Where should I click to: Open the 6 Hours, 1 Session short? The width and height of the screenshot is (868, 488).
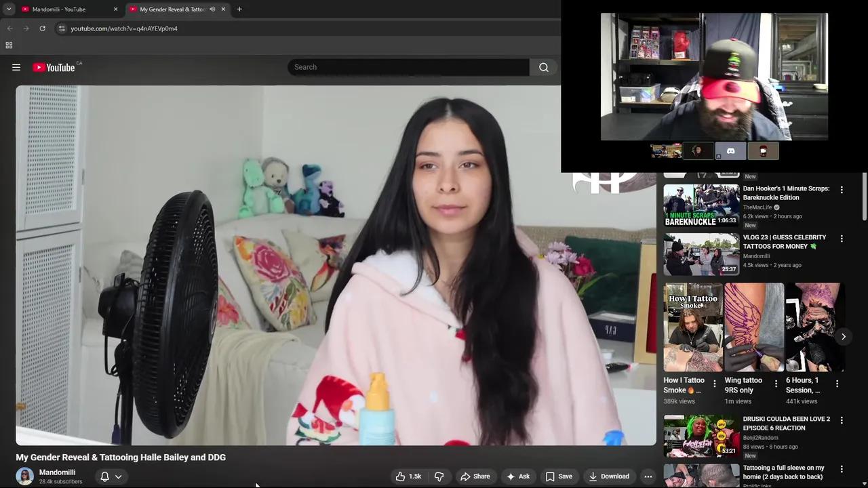(x=814, y=327)
